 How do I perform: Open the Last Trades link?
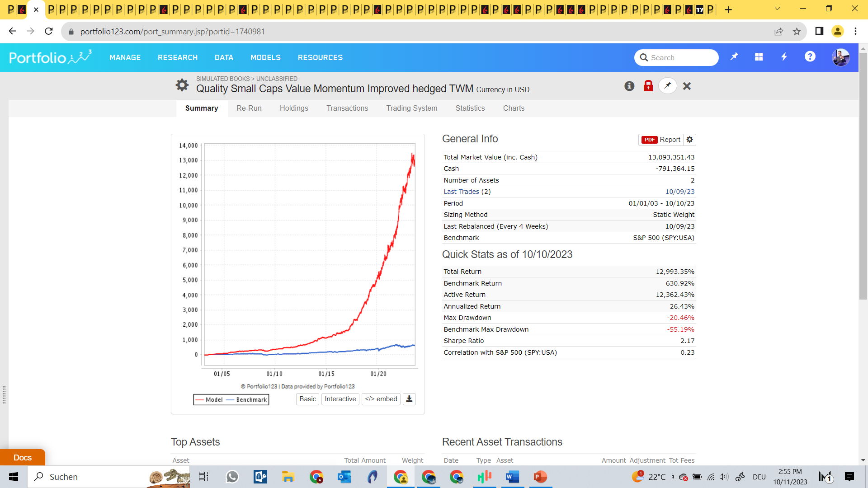[461, 192]
